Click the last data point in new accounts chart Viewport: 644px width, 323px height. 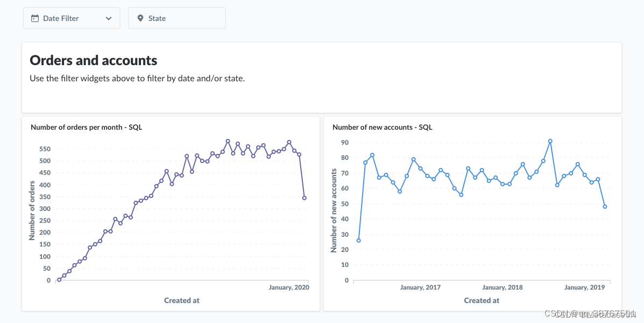pyautogui.click(x=605, y=207)
